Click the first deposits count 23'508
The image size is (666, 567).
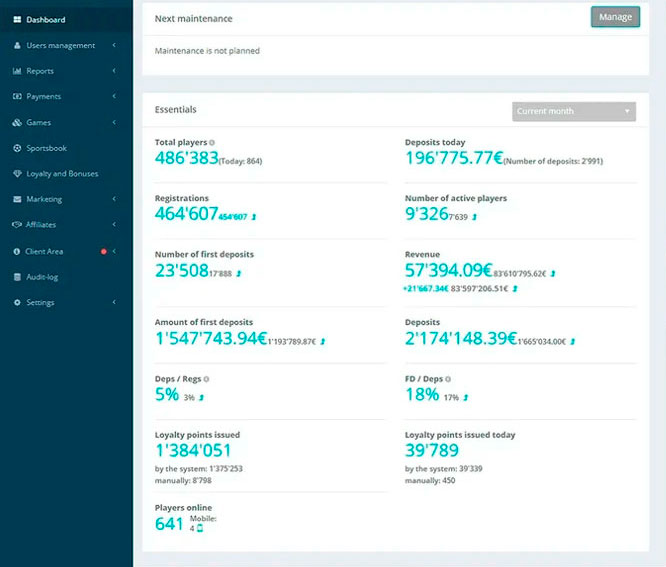point(182,271)
